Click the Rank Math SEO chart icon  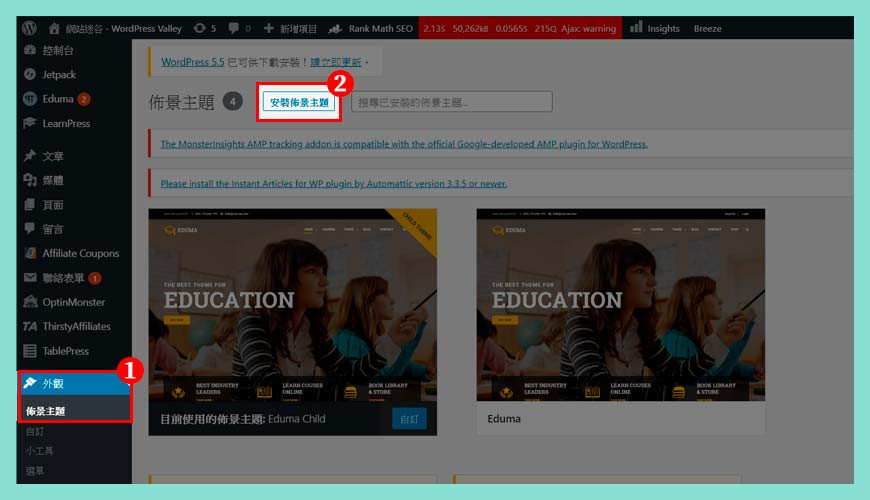pos(335,28)
